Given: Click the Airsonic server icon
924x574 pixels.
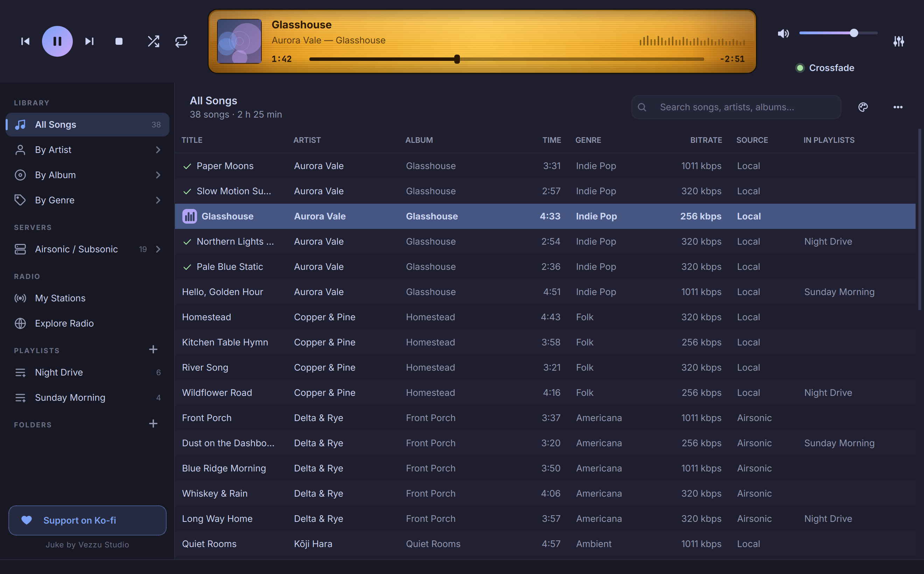Looking at the screenshot, I should (20, 249).
